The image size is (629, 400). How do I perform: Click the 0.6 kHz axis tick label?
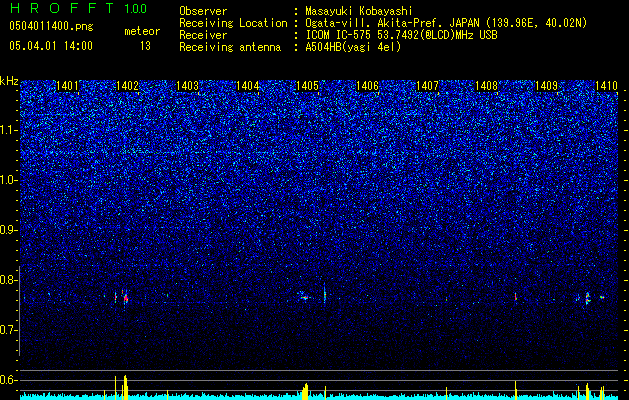click(9, 380)
